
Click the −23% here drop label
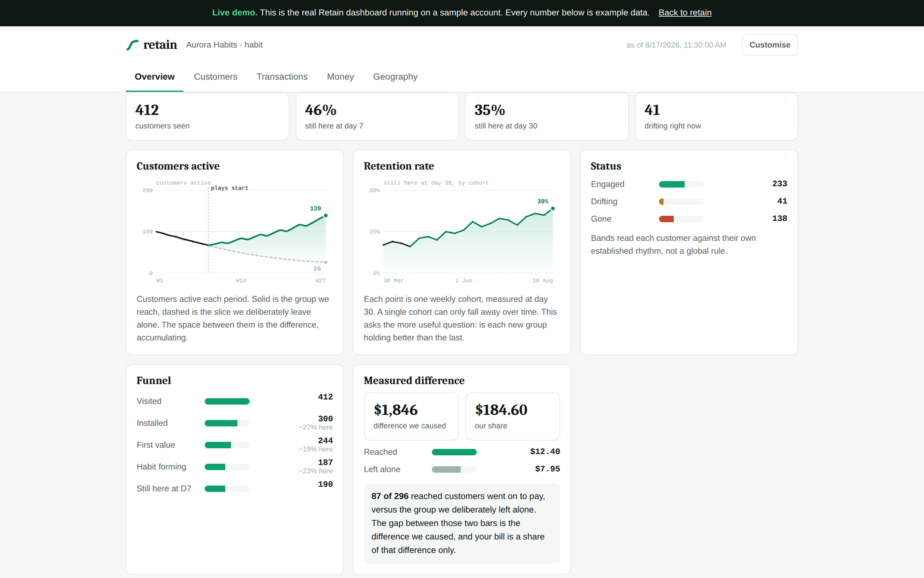(316, 471)
